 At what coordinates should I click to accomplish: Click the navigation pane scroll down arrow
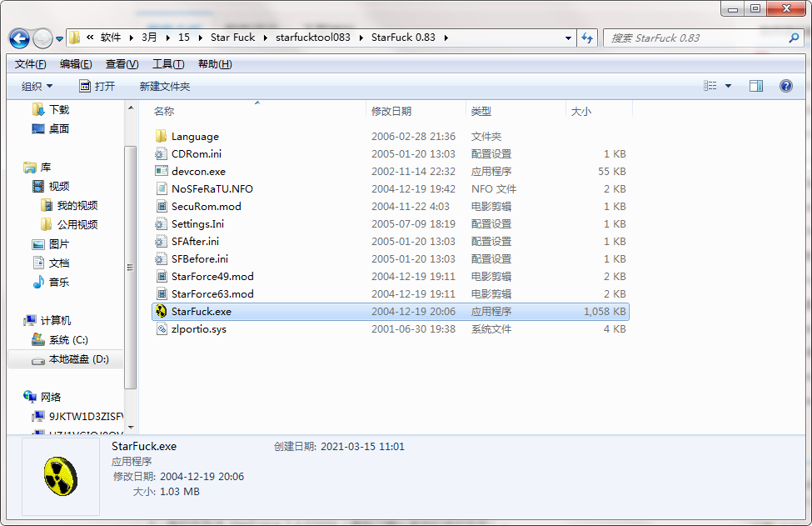[131, 428]
